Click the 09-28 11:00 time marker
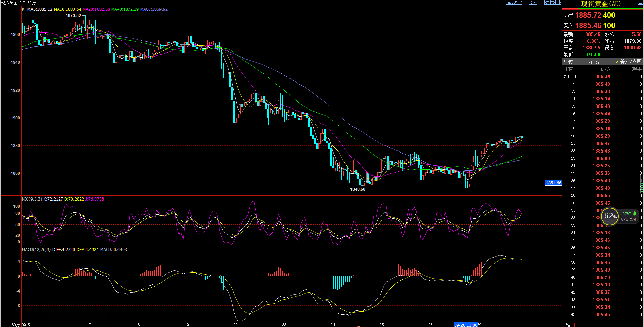The height and width of the screenshot is (327, 644). click(x=466, y=325)
